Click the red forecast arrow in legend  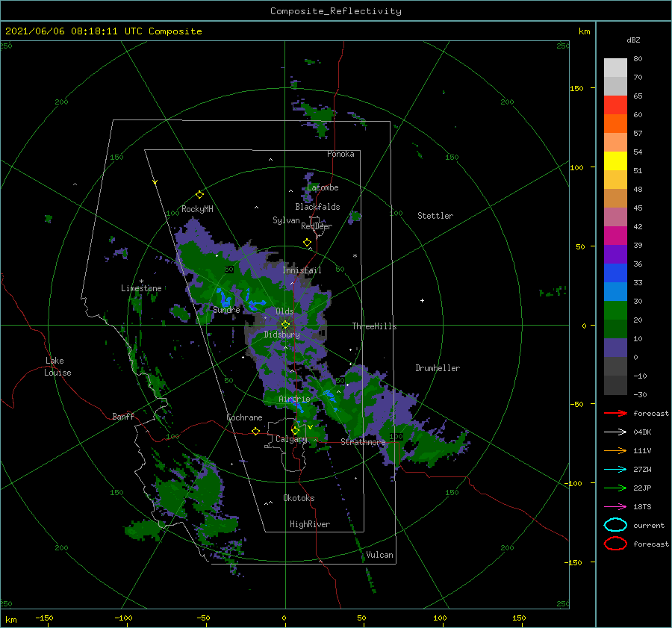[x=615, y=413]
